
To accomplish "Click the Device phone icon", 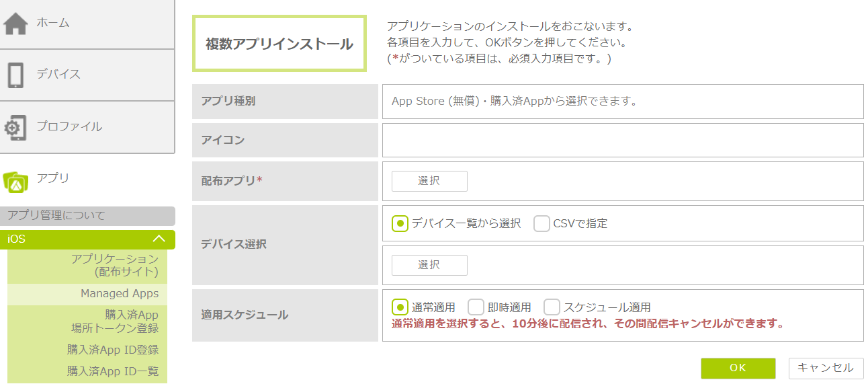I will point(15,75).
